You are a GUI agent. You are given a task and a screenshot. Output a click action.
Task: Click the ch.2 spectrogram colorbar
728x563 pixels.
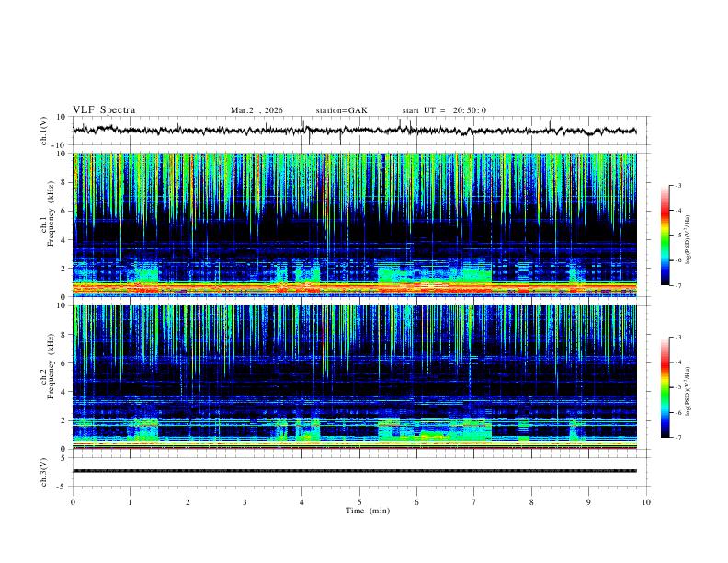click(665, 387)
